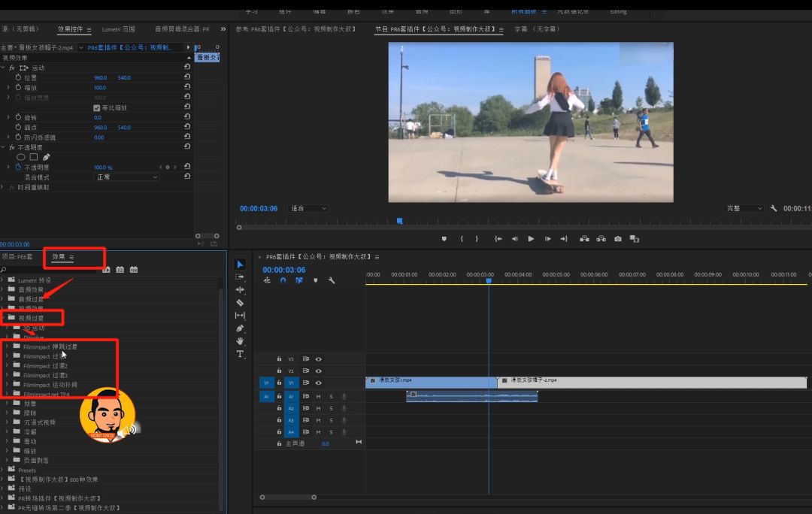Select the Razor tool in the toolbar
Viewport: 812px width, 514px height.
pos(240,303)
